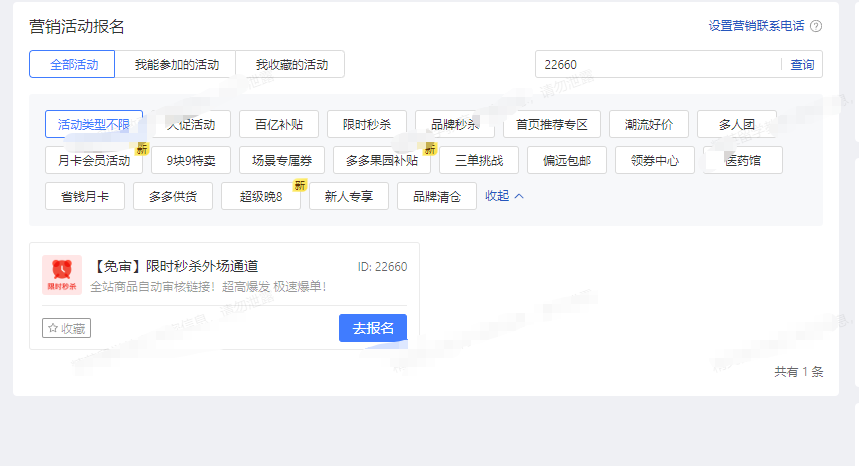859x466 pixels.
Task: Open 【免审】限时秒杀外场通道 activity title
Action: [x=174, y=266]
